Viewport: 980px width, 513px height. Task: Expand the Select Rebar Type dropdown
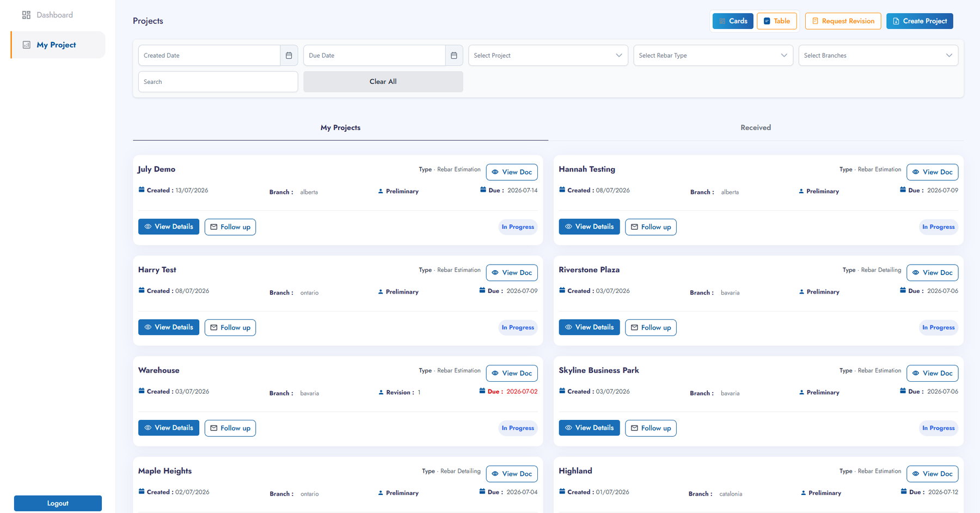[713, 56]
